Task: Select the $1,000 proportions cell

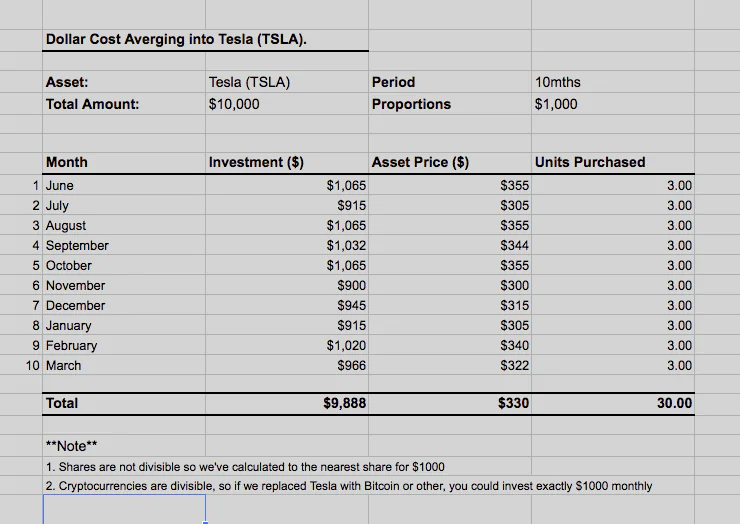Action: 613,104
